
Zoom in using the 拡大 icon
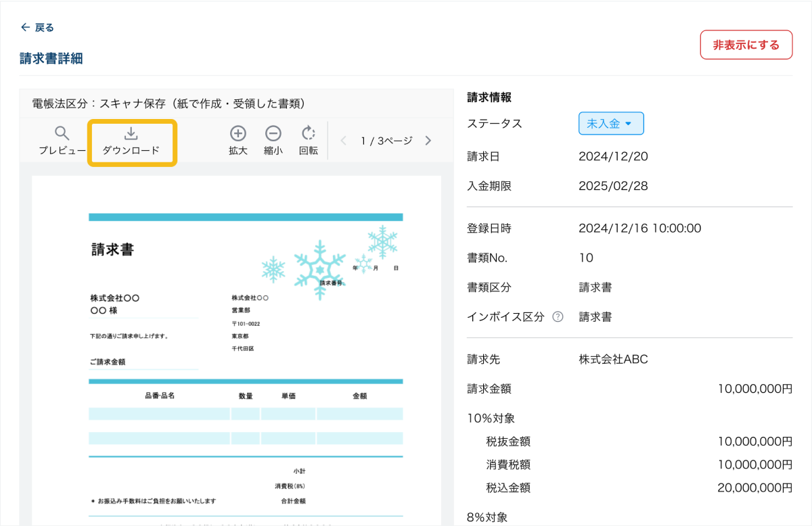pos(238,141)
